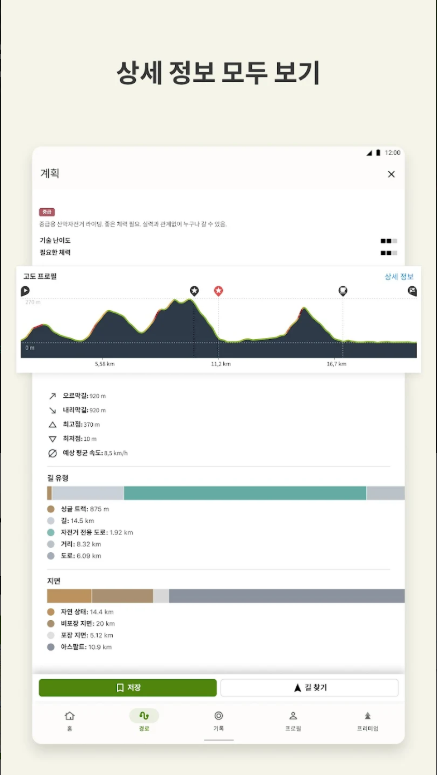Select the dark star highlight marker

tap(194, 291)
